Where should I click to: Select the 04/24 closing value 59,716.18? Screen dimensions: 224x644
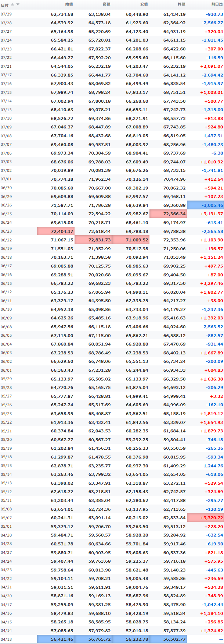pyautogui.click(x=174, y=561)
